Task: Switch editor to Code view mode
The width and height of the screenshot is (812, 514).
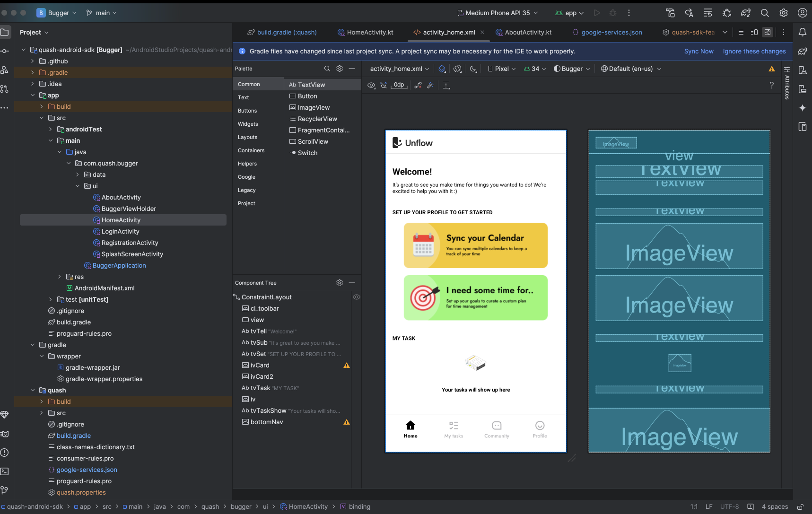Action: point(741,32)
